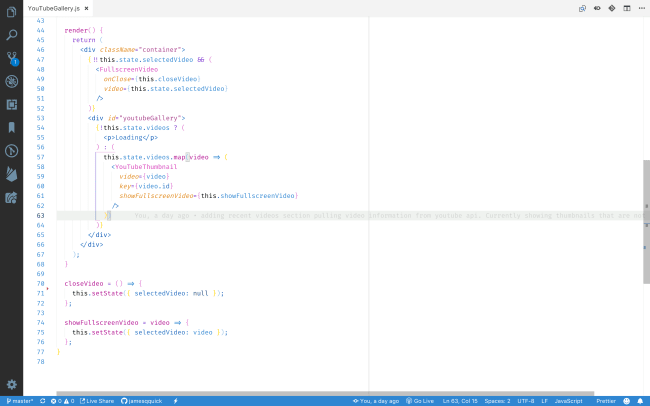Open the More Actions ellipsis menu
This screenshot has width=650, height=406.
point(641,8)
